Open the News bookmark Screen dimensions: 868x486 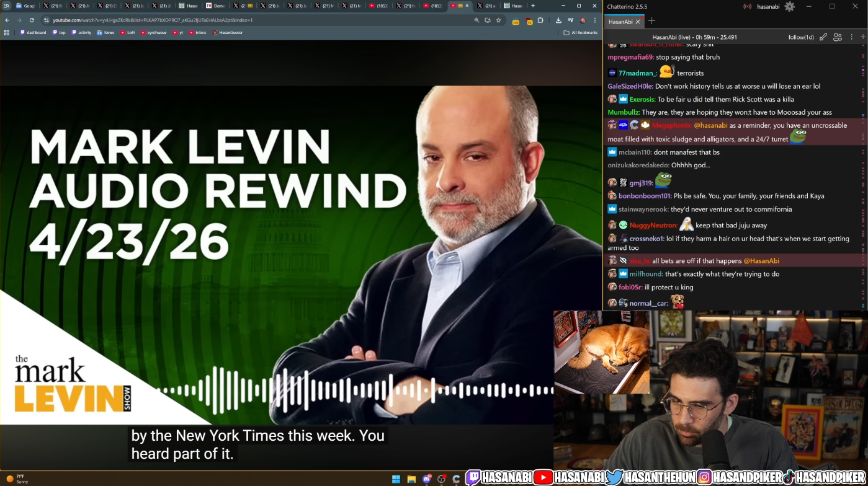pyautogui.click(x=105, y=32)
